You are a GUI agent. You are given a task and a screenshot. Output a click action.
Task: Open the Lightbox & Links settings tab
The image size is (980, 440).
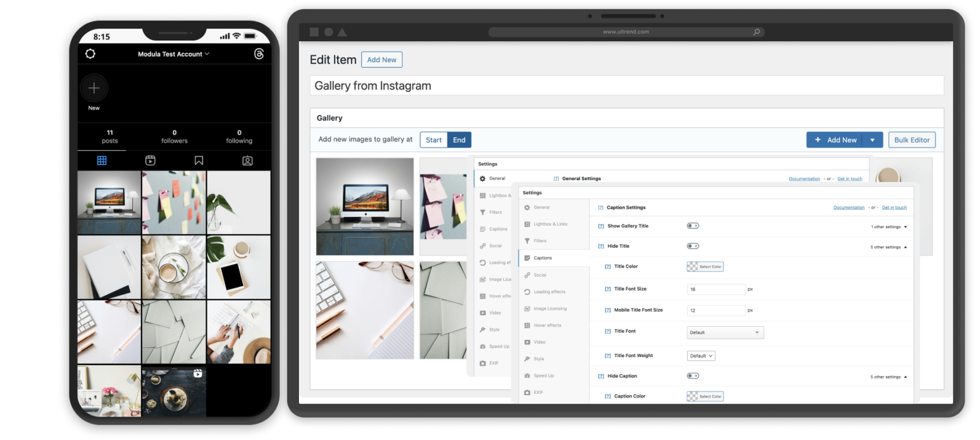[x=550, y=224]
